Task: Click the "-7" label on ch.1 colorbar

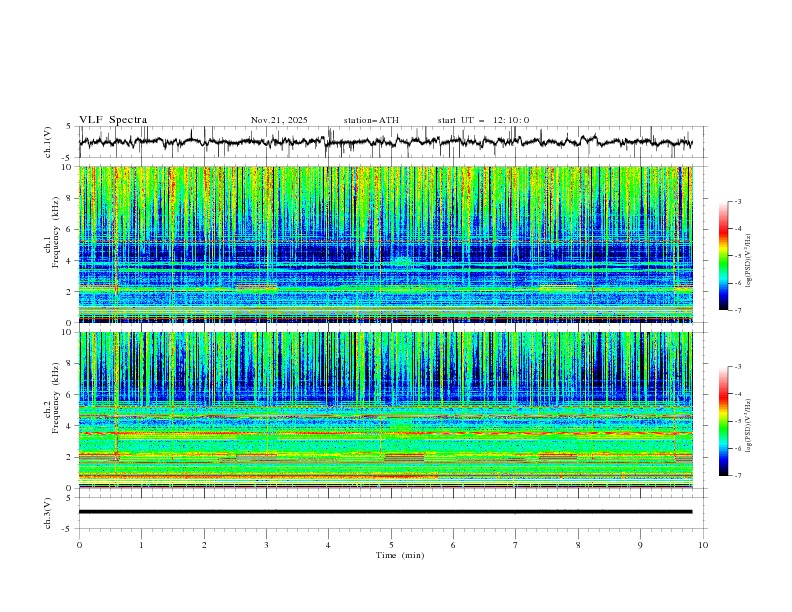Action: (x=738, y=311)
